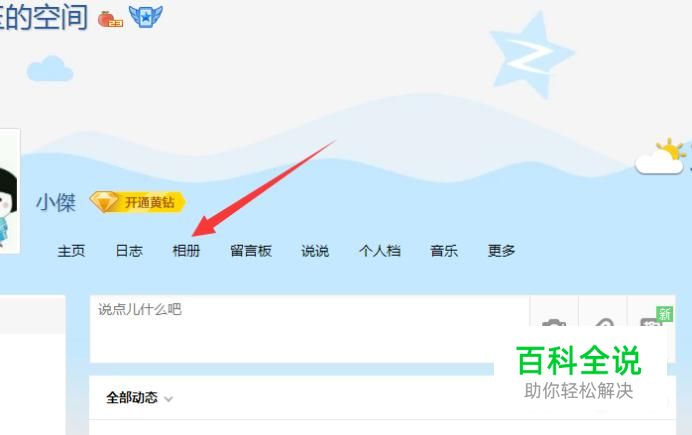Open the 日志 tab

point(129,251)
